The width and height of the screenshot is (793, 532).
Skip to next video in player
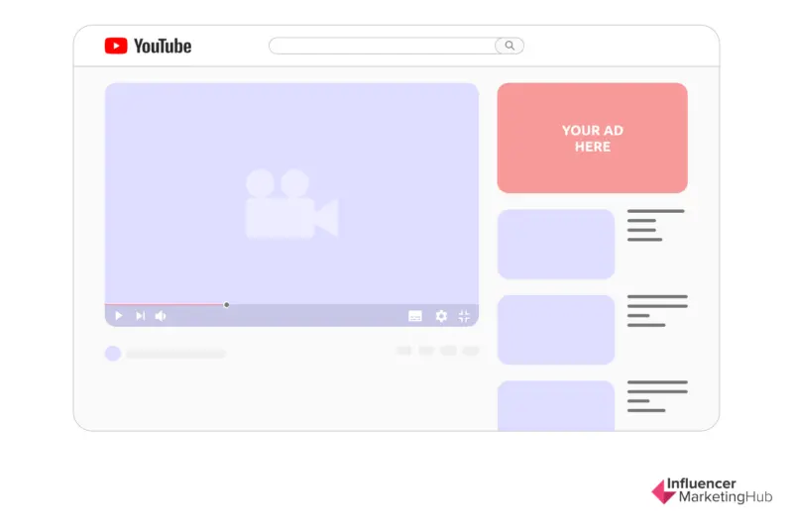point(140,316)
